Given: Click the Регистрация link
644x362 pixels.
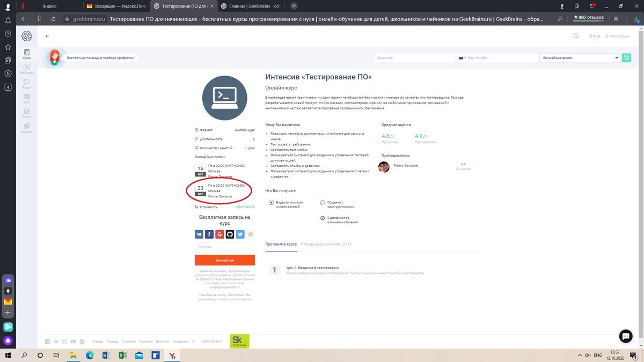Looking at the screenshot, I should pos(617,36).
